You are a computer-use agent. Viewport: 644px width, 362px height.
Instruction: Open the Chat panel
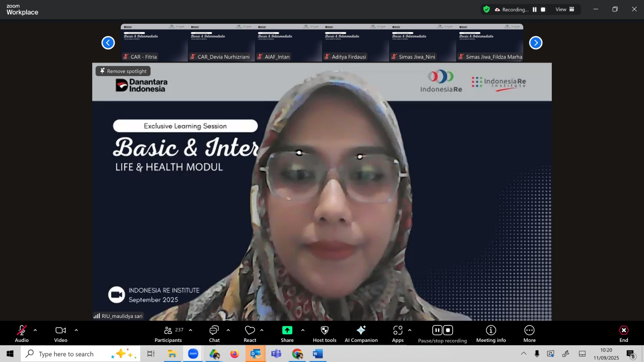(214, 333)
